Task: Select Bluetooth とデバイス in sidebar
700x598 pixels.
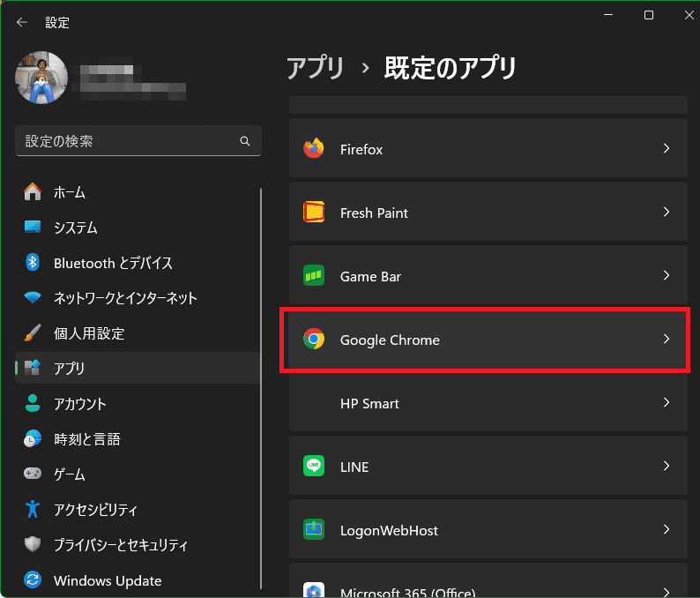Action: pyautogui.click(x=112, y=263)
